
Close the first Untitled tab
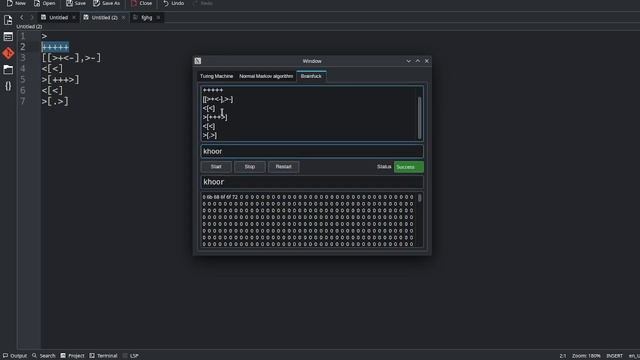[x=74, y=18]
